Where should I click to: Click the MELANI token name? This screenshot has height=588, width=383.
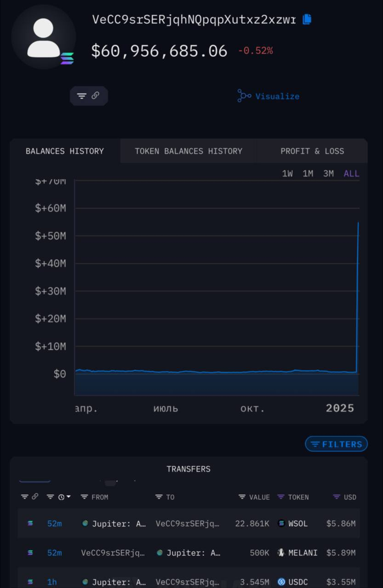[303, 553]
